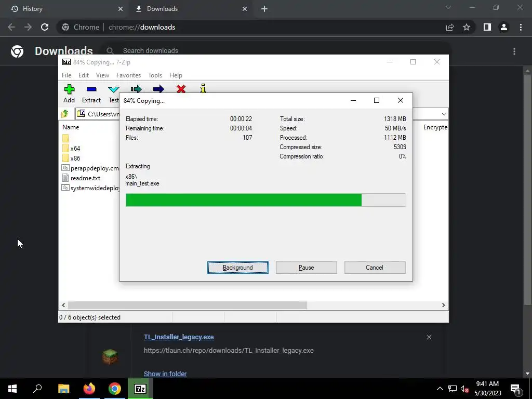This screenshot has height=399, width=532.
Task: Open the View menu in 7-Zip
Action: 102,75
